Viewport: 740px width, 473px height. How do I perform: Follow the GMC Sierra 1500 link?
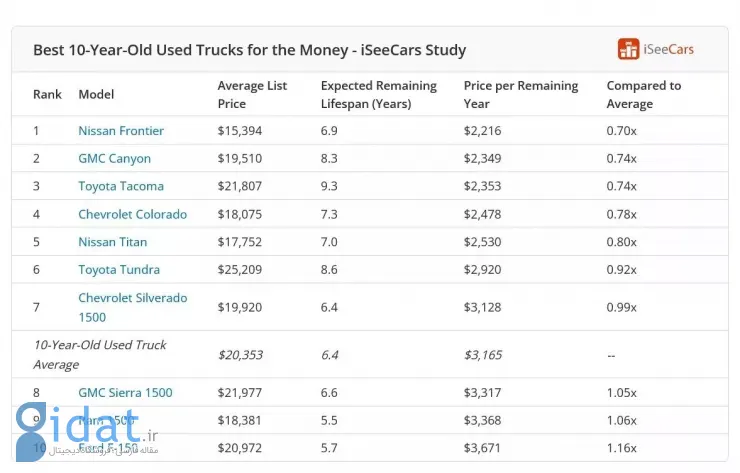pyautogui.click(x=125, y=392)
